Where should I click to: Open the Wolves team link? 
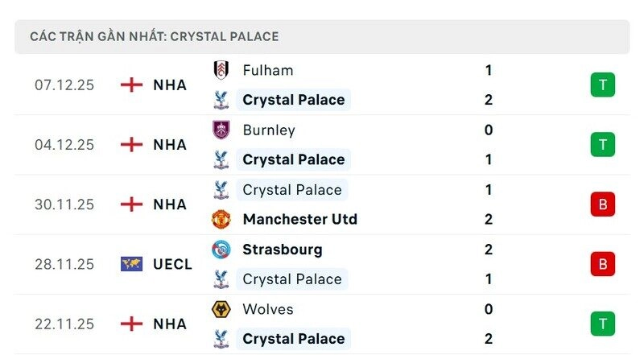(267, 309)
